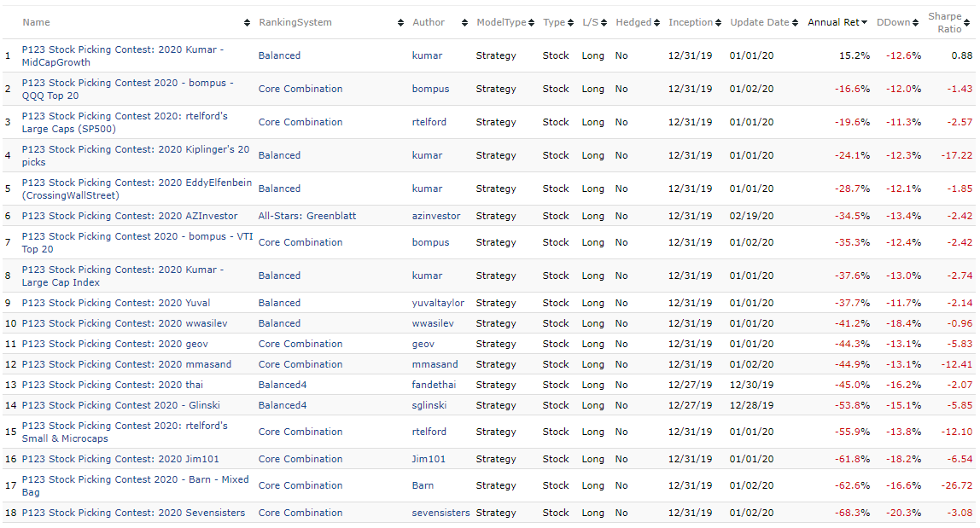Open EddyElfenbein CrossingWallStreet model
This screenshot has height=528, width=980.
(137, 188)
